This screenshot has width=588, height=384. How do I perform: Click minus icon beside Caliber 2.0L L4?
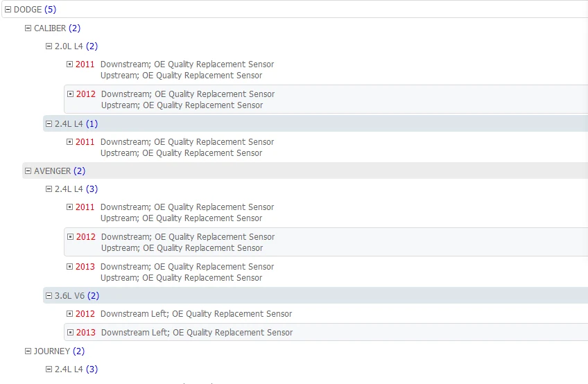click(x=49, y=46)
